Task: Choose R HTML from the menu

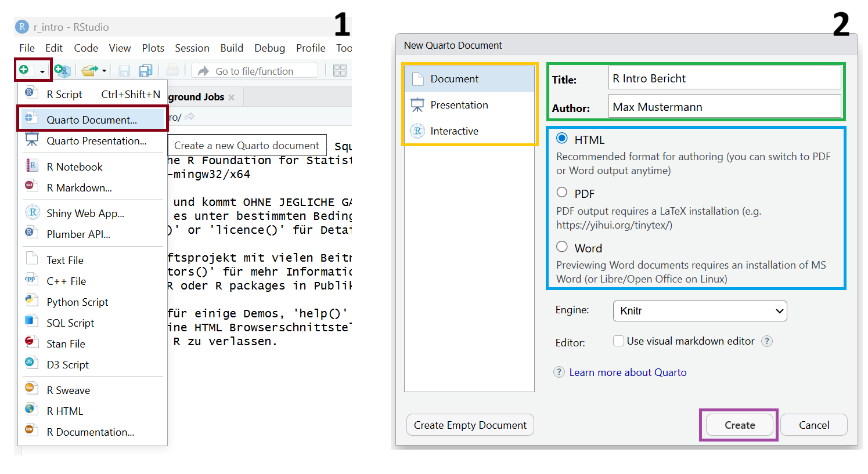Action: (x=92, y=411)
